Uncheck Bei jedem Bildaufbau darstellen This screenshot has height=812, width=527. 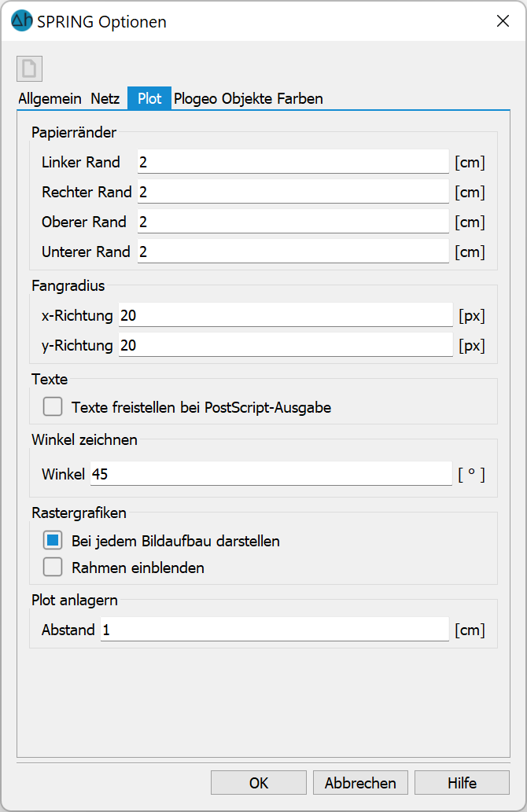(x=53, y=541)
